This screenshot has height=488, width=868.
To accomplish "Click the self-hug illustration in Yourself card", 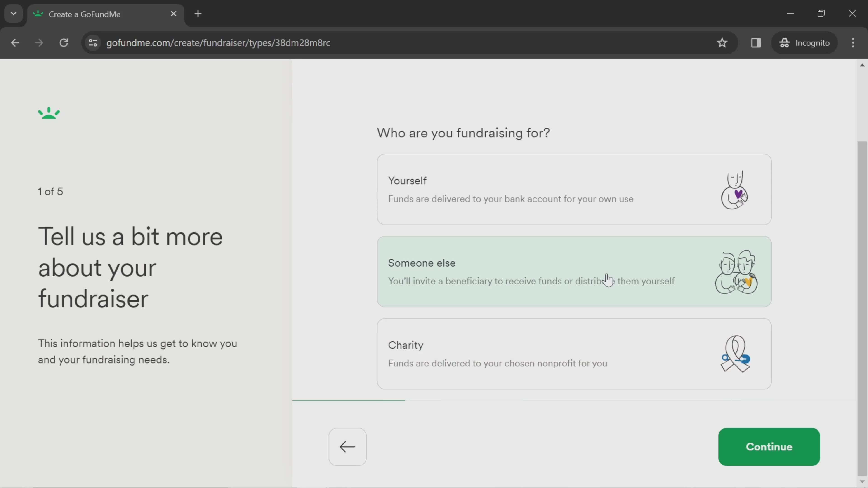I will (x=735, y=190).
